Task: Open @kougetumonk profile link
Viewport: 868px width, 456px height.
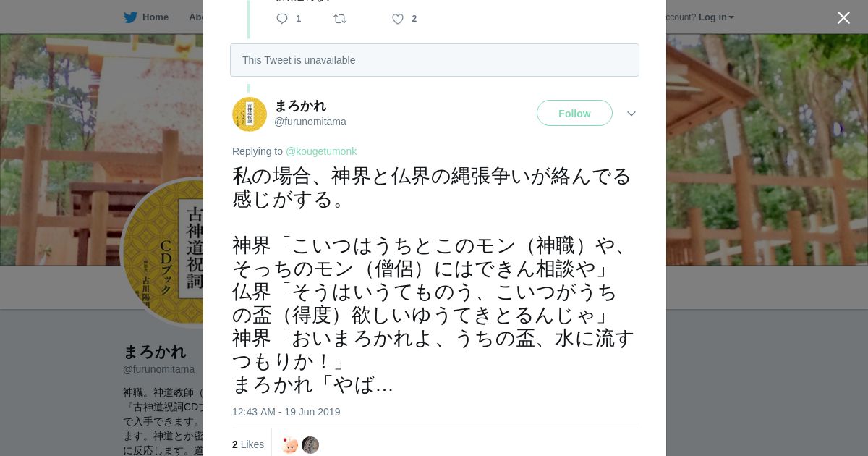Action: point(321,151)
